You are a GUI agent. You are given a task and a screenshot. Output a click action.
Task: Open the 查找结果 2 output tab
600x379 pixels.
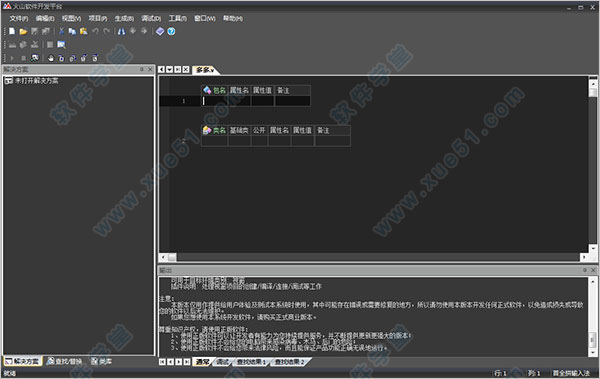coord(290,361)
